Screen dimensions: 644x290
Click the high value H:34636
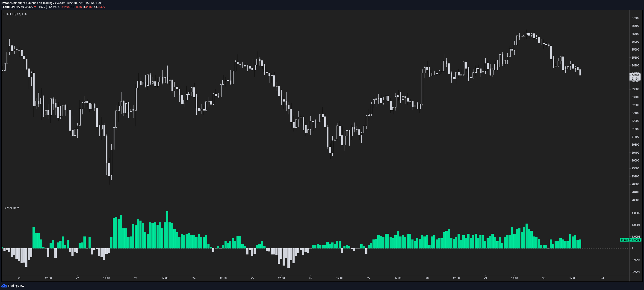(76, 7)
